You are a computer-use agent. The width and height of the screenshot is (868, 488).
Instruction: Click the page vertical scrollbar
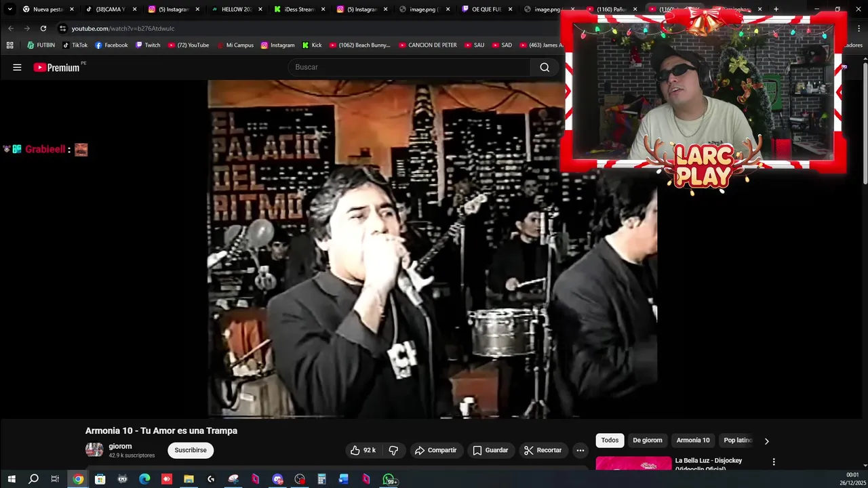coord(865,122)
